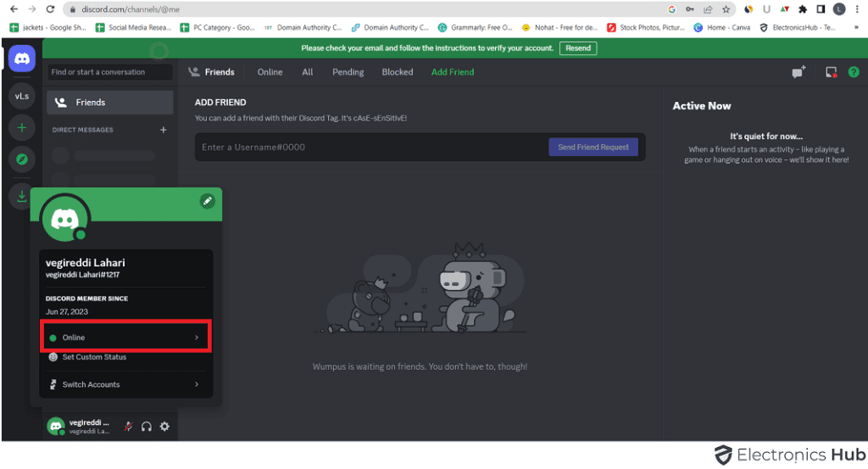Screen dimensions: 868x469
Task: Unmute the microphone in user panel
Action: click(x=129, y=427)
